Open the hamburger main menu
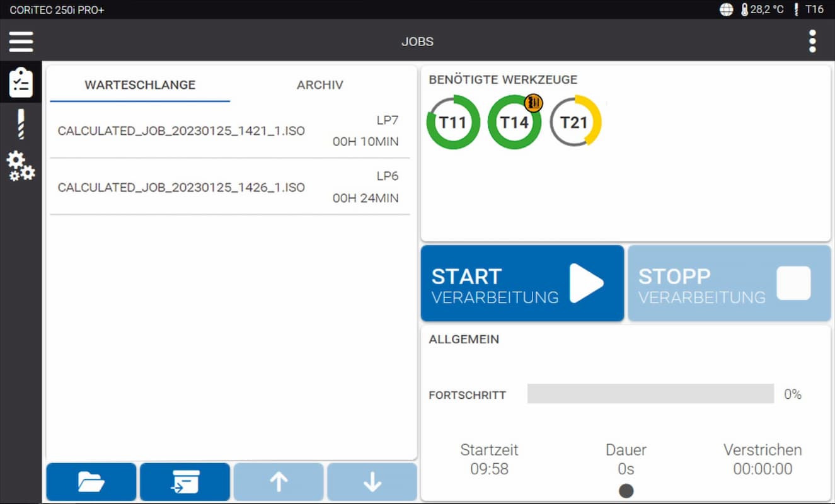 [21, 42]
